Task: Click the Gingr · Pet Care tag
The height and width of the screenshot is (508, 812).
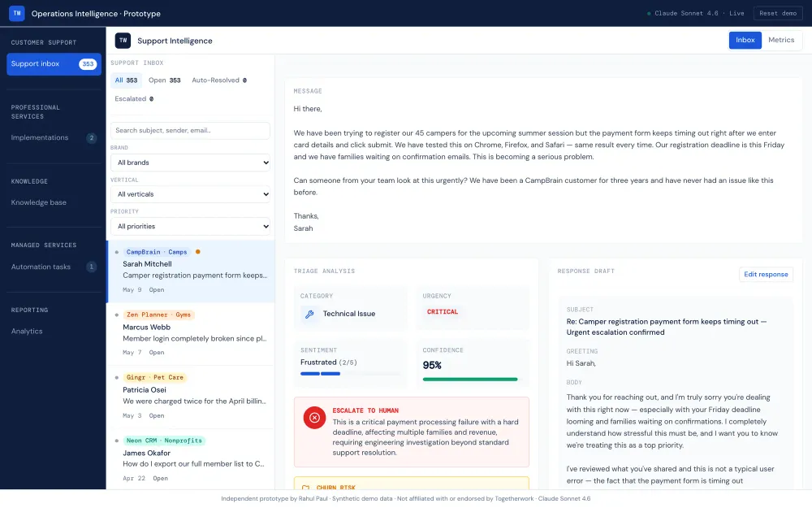Action: click(155, 377)
